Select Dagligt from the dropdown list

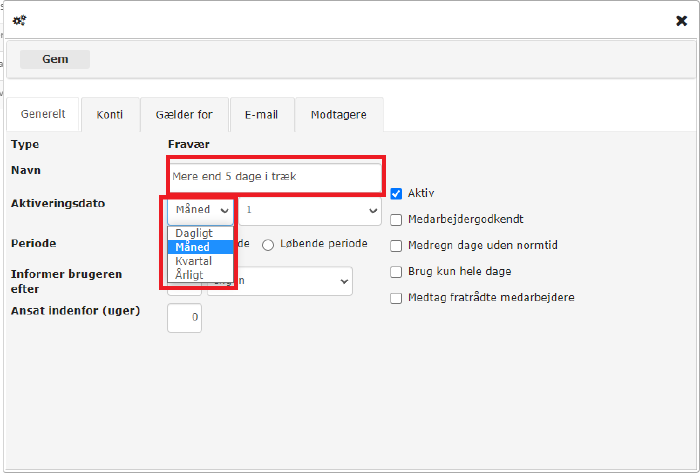193,233
